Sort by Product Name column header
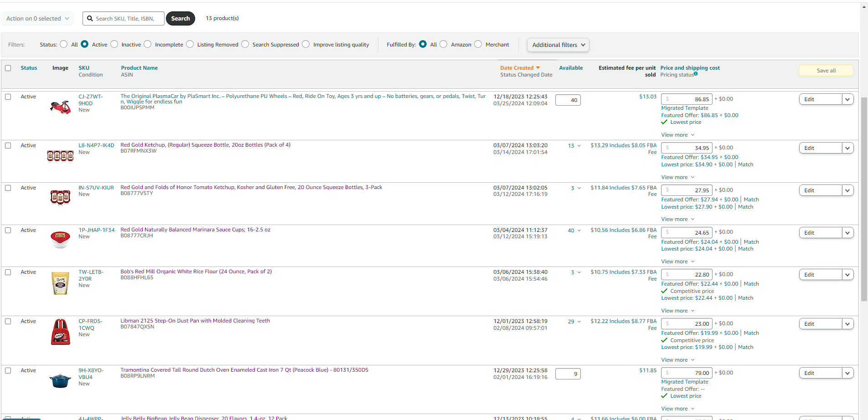 click(x=139, y=68)
